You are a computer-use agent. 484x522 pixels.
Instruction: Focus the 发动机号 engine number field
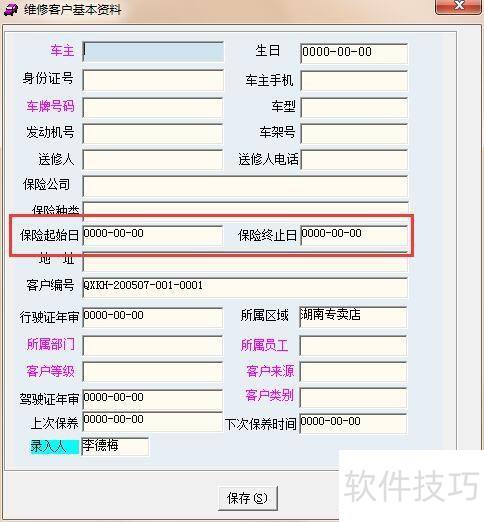point(153,134)
